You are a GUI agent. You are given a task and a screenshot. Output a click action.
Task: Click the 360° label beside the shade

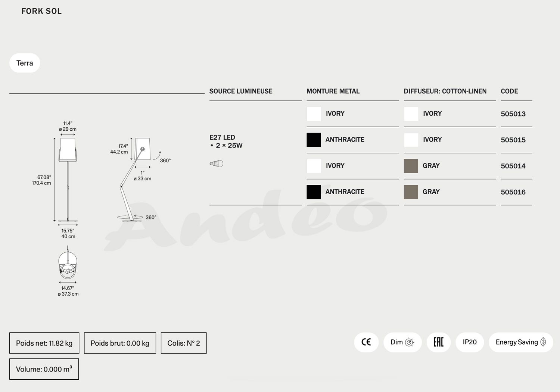point(165,161)
